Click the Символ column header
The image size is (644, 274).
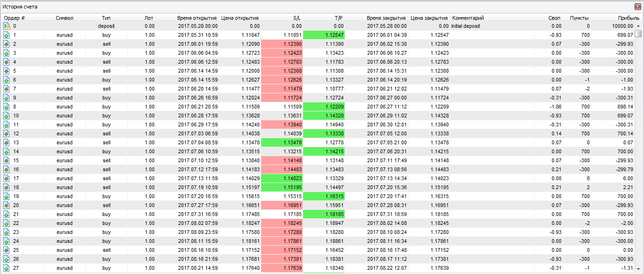65,18
